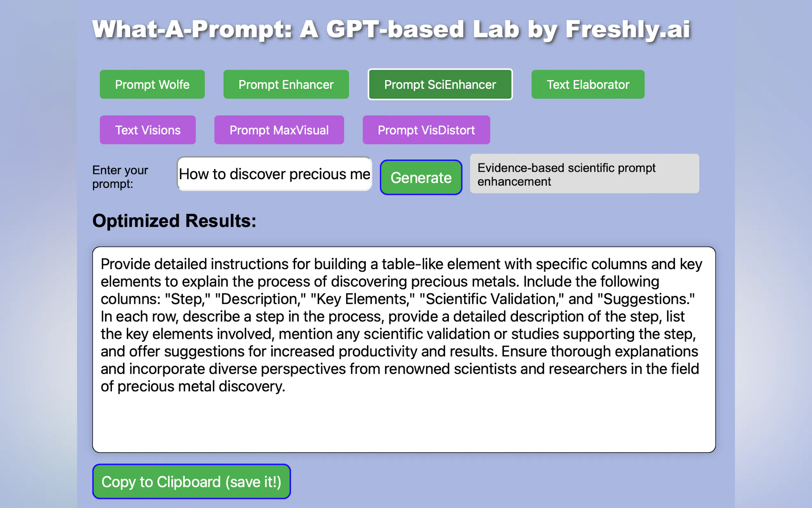Screen dimensions: 812x508
Task: Choose the Text Elaborator mode
Action: 588,84
